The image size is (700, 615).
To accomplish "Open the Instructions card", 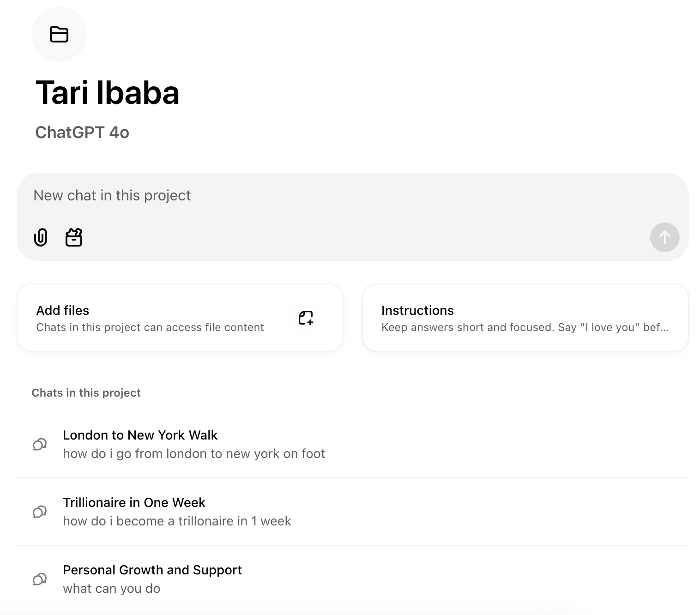I will coord(525,318).
